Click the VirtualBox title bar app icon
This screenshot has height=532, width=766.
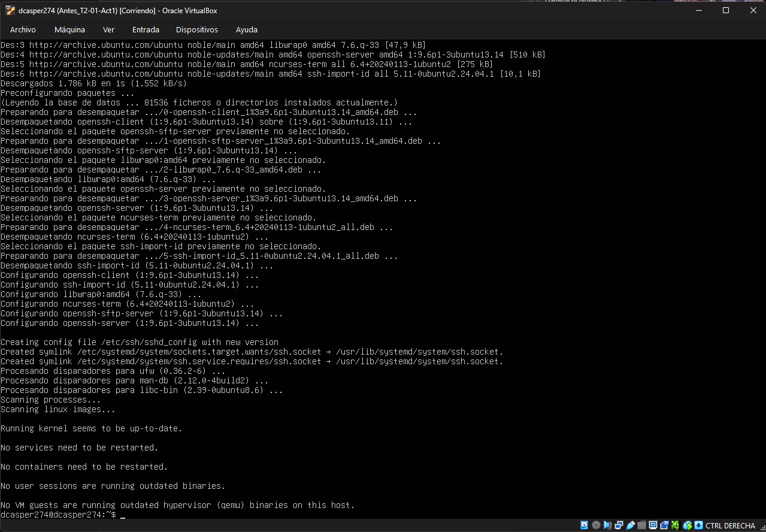tap(10, 10)
